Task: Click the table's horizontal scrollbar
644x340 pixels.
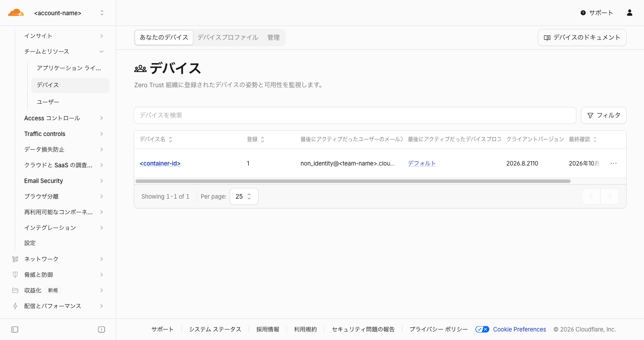Action: coord(353,181)
